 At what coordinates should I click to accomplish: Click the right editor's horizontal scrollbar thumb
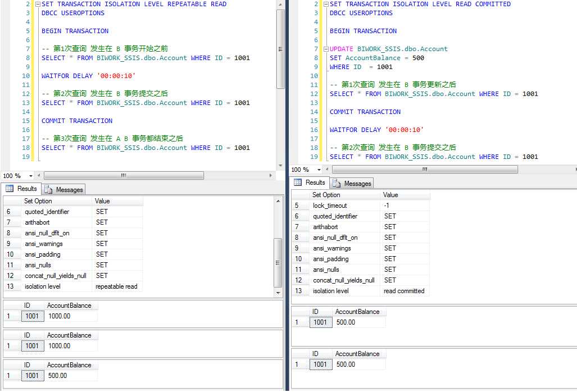pos(425,169)
